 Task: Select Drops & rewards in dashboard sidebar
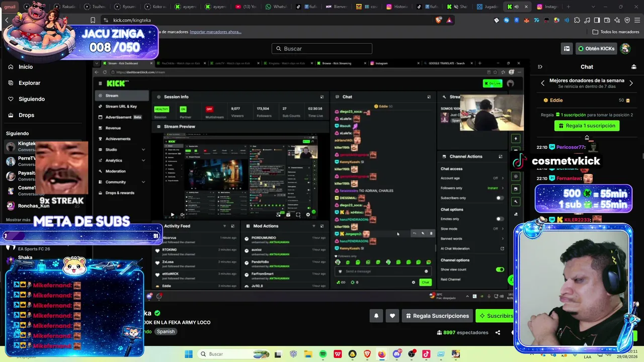120,193
